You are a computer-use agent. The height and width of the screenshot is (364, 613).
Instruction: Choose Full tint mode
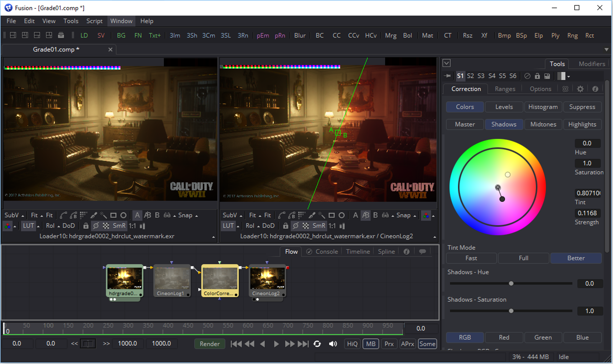click(x=523, y=258)
